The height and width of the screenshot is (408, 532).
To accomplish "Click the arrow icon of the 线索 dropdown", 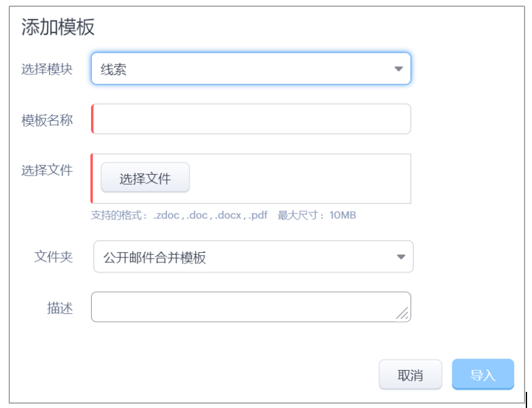I will point(398,69).
